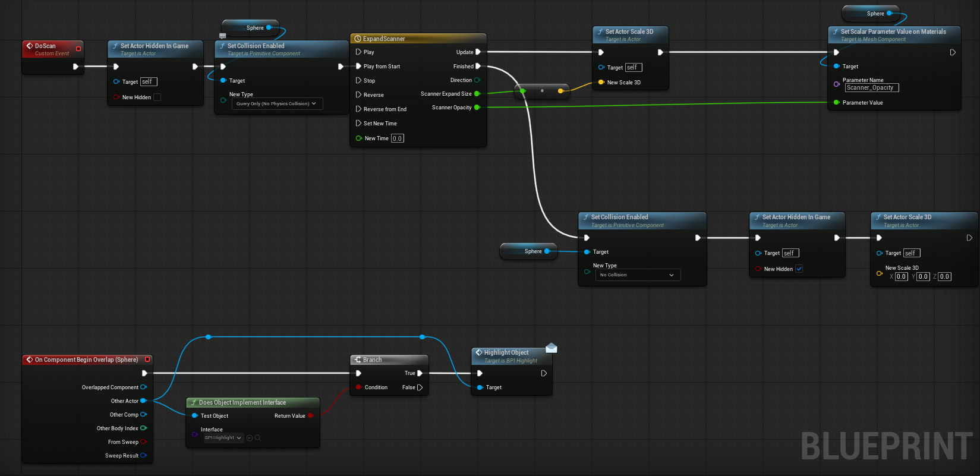This screenshot has width=980, height=476.
Task: Click the reroute point on the right of the blue wire
Action: (x=423, y=337)
